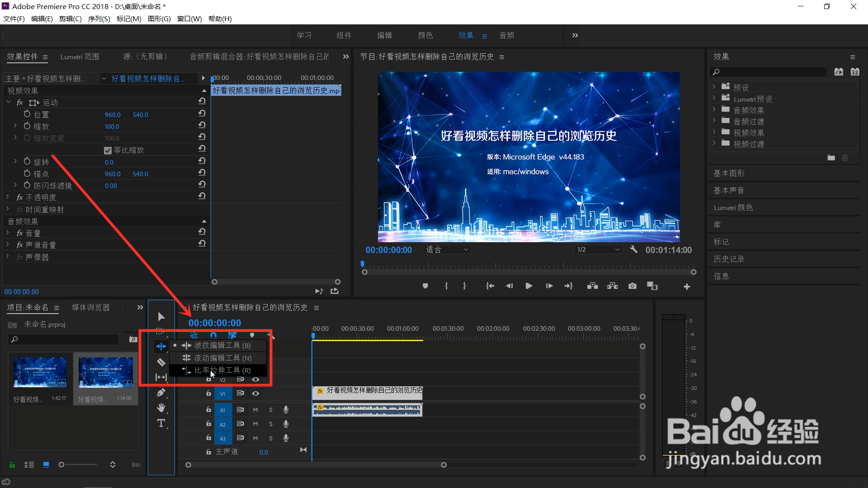Expand the 音频过渡 folder

tap(714, 121)
